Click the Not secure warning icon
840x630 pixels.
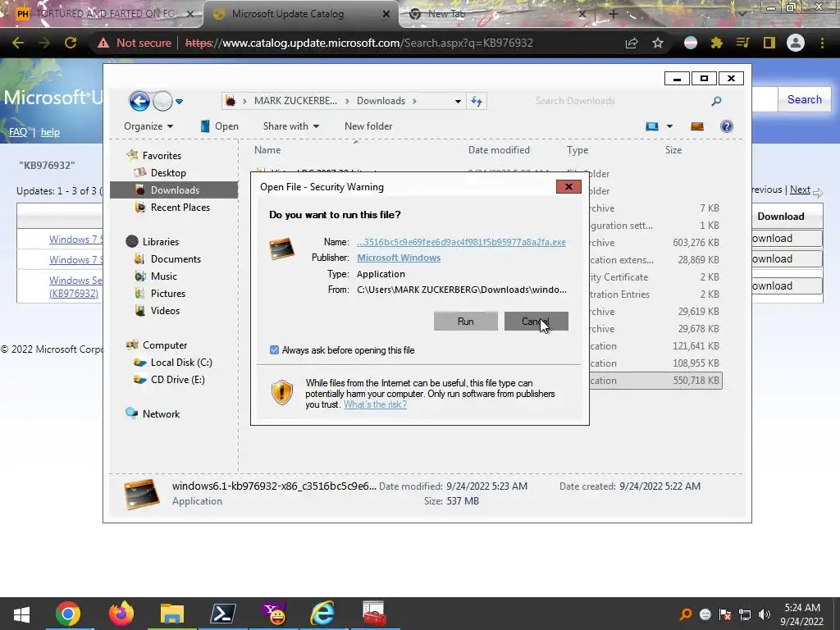pyautogui.click(x=103, y=43)
